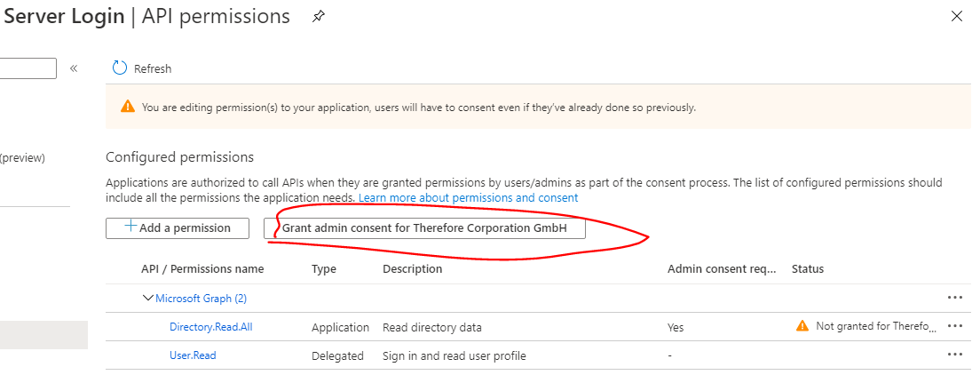This screenshot has height=383, width=980.
Task: Open the Directory.Read.All permission
Action: [x=210, y=327]
